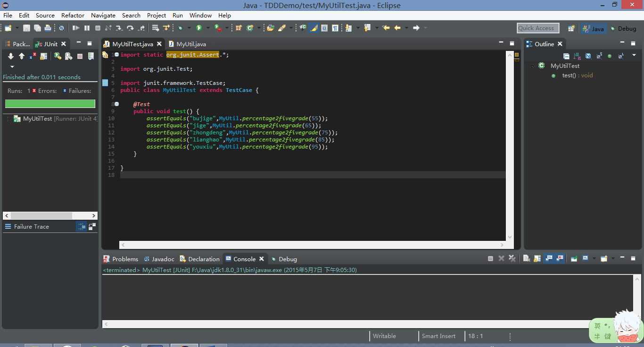Toggle Failure Trace filter stack icon
Image resolution: width=644 pixels, height=347 pixels.
[x=82, y=227]
